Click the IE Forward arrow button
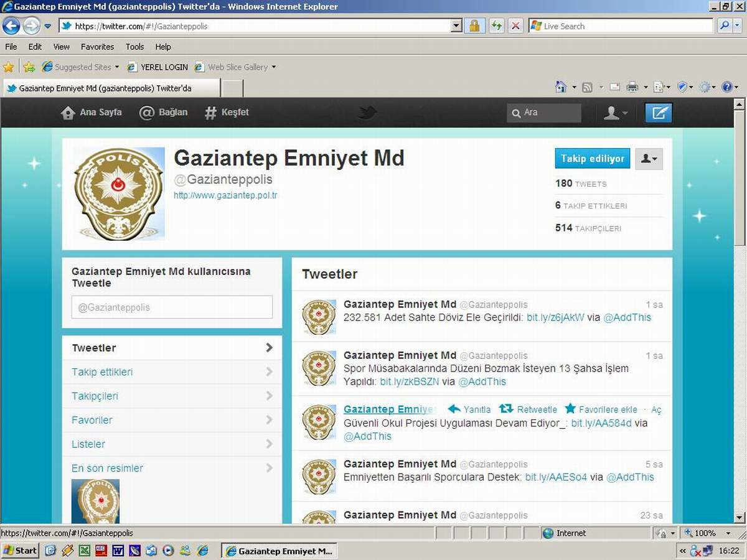The height and width of the screenshot is (560, 747). coord(31,26)
